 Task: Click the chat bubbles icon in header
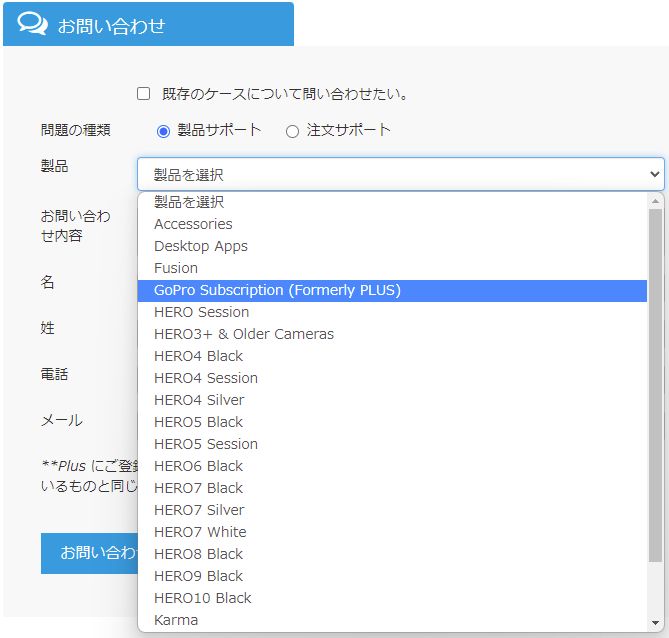point(32,24)
